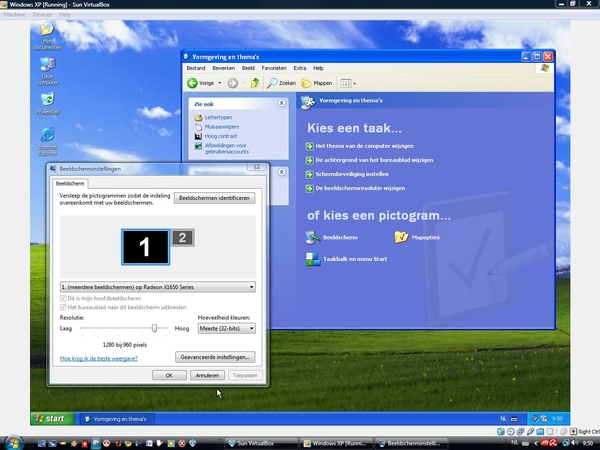Click NL language indicator in XP taskbar
Viewport: 600px width, 450px height.
(503, 419)
